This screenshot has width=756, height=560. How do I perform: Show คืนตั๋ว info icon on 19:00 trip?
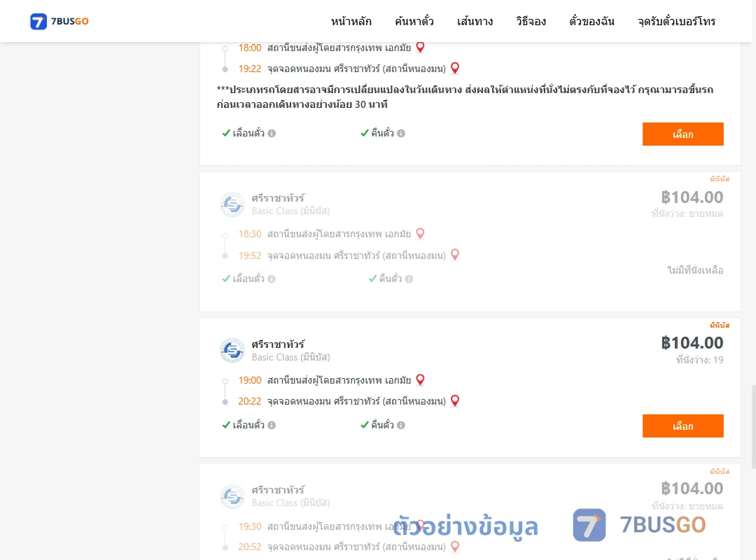(x=401, y=425)
